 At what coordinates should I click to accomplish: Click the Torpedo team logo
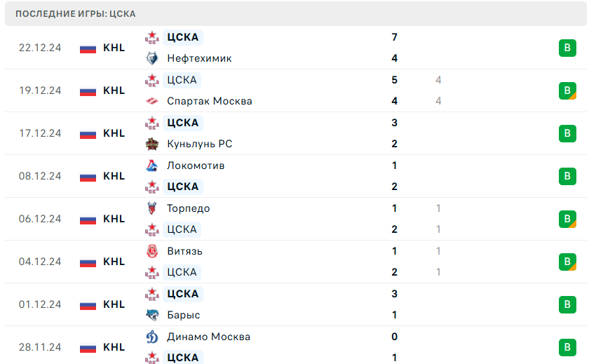tap(152, 208)
